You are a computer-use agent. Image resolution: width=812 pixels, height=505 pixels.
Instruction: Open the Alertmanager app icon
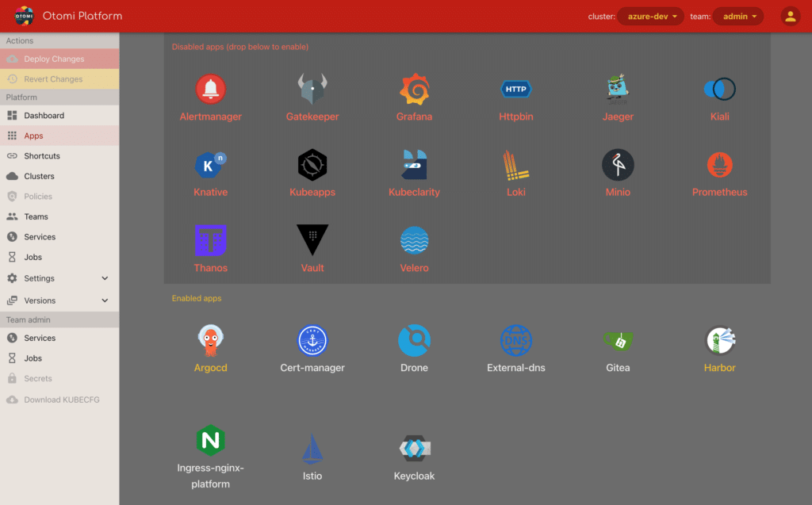pos(210,89)
